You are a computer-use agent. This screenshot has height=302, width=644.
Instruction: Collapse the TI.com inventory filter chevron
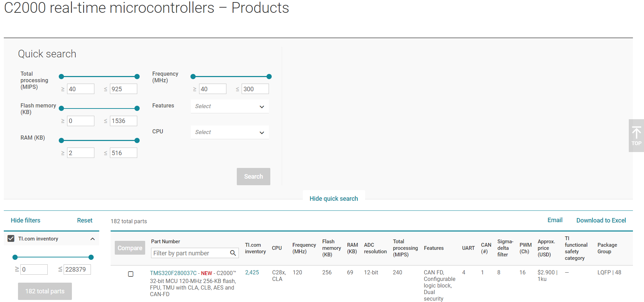93,239
